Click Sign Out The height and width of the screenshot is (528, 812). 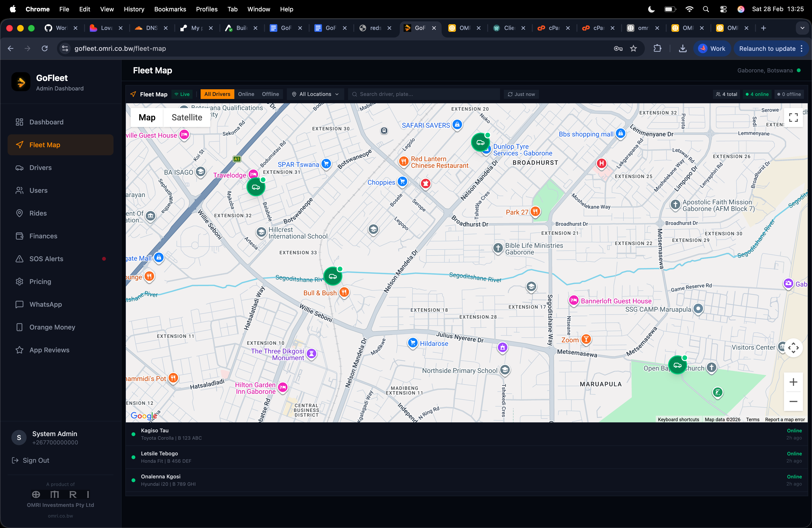coord(31,461)
